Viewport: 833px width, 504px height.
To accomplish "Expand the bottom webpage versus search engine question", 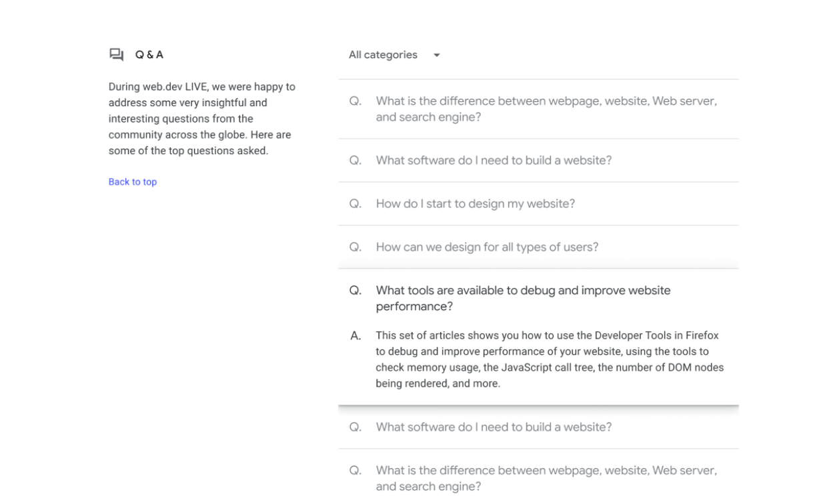I will tap(546, 477).
